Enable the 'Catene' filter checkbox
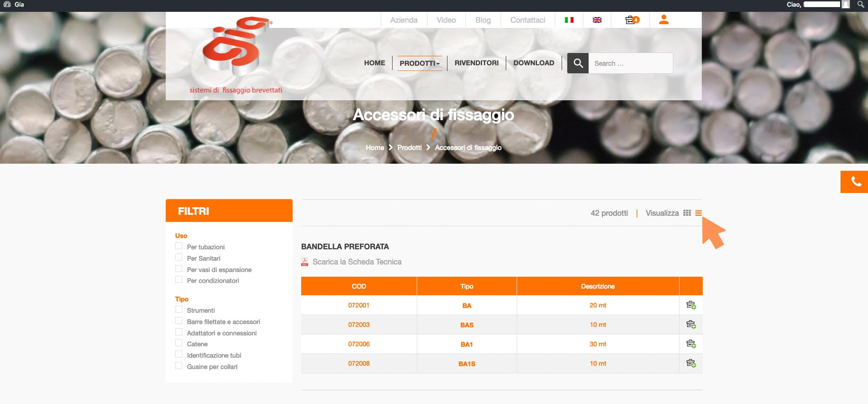The height and width of the screenshot is (404, 868). 179,343
